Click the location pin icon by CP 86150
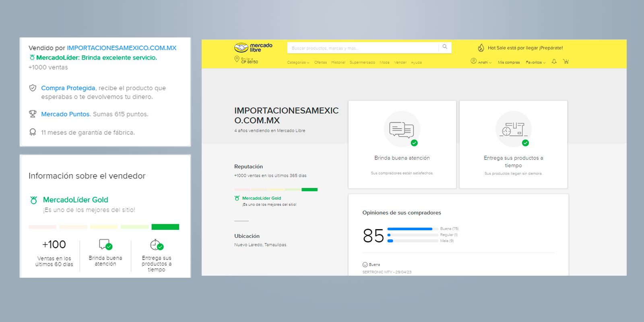This screenshot has width=644, height=322. [x=237, y=59]
